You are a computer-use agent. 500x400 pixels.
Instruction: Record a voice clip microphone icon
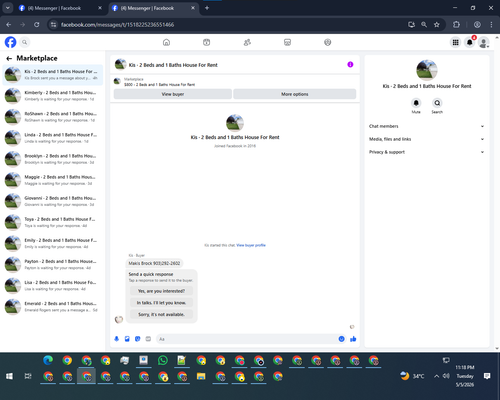117,339
